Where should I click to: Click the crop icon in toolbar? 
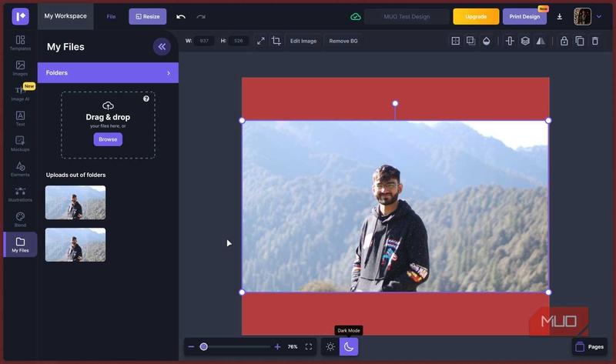point(276,41)
